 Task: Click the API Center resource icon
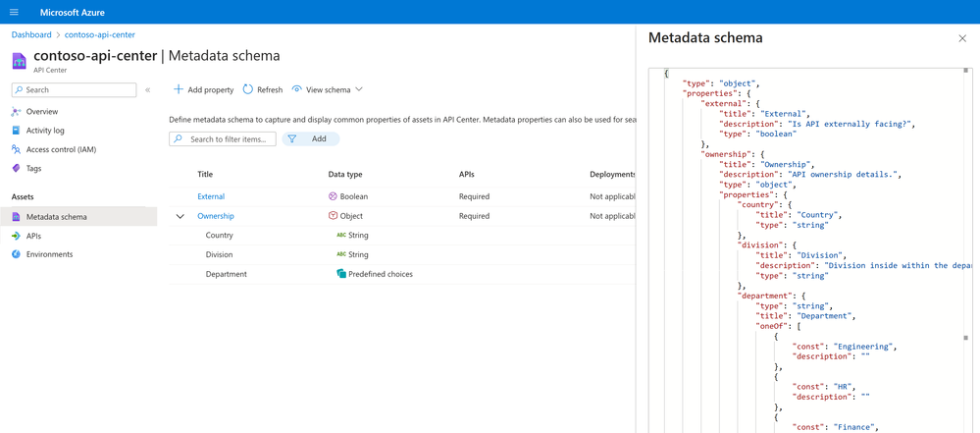[x=20, y=61]
